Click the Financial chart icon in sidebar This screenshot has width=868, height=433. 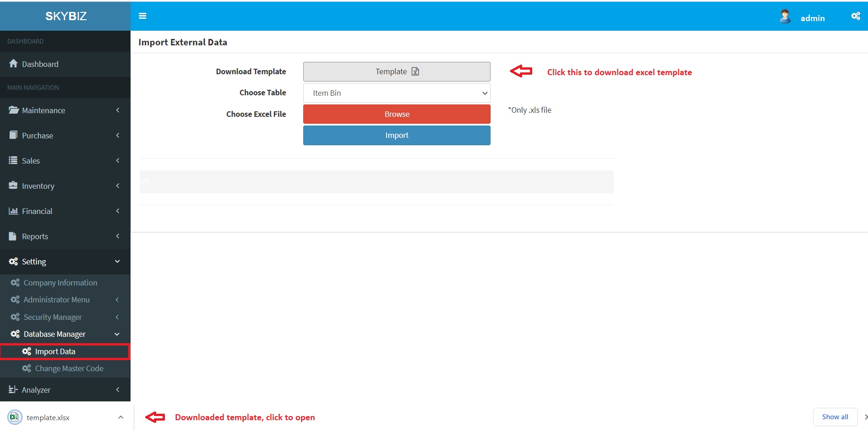coord(13,211)
